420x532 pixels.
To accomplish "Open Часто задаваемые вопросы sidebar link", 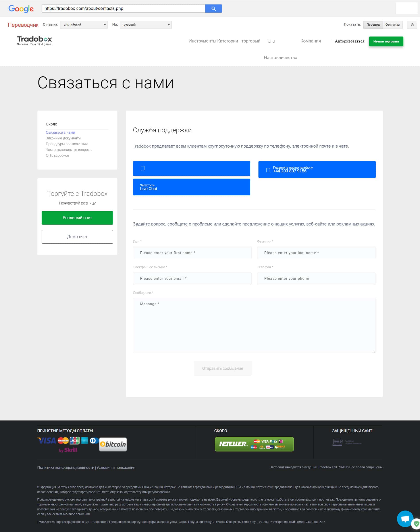I will tap(69, 150).
